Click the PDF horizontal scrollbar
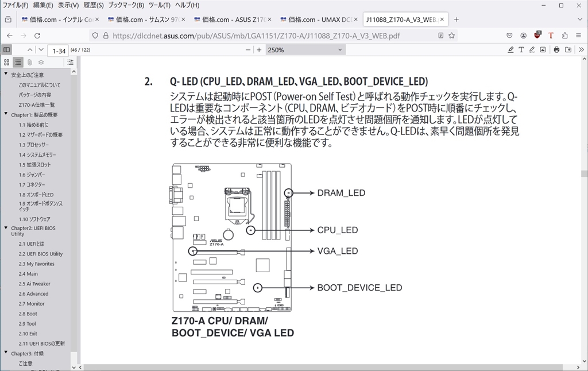Screen dimensions: 588x371 point(323,367)
